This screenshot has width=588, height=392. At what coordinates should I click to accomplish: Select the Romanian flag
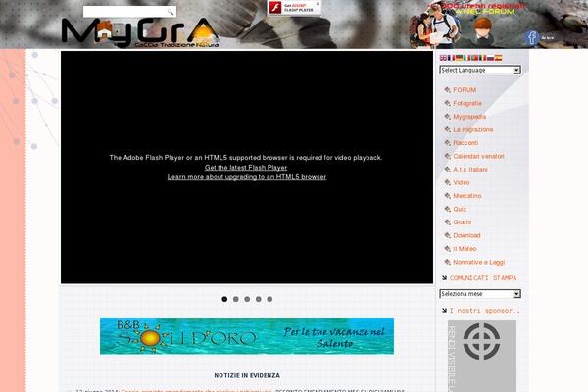pyautogui.click(x=482, y=58)
